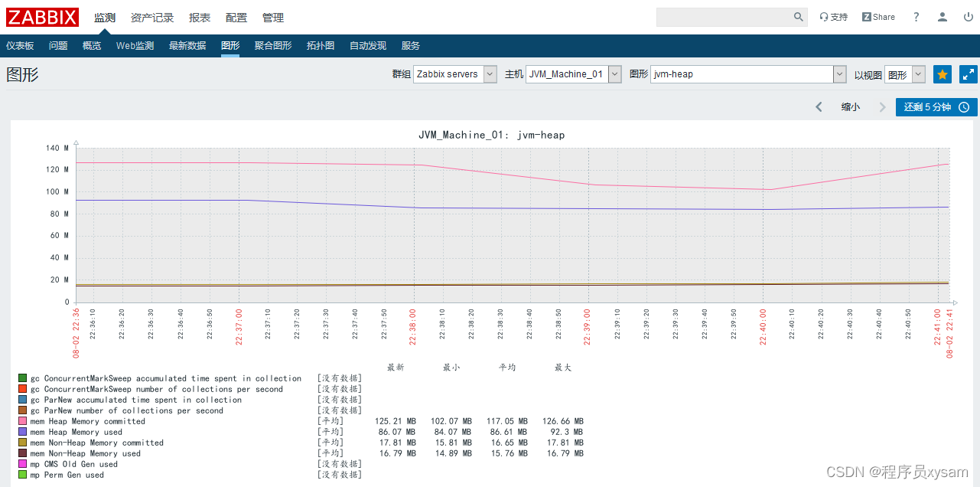Viewport: 980px width, 487px height.
Task: Click the latest value '125.21 MB'
Action: coord(396,421)
